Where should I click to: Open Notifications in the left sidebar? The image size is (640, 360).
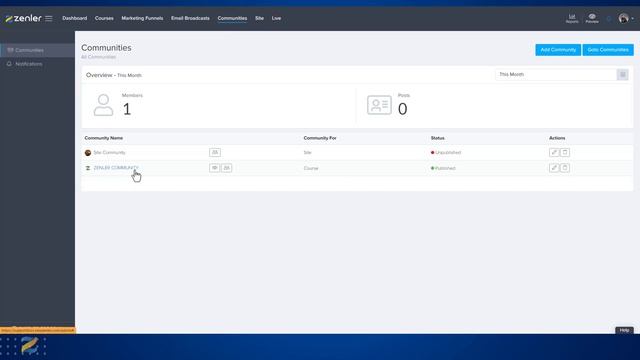(37, 64)
